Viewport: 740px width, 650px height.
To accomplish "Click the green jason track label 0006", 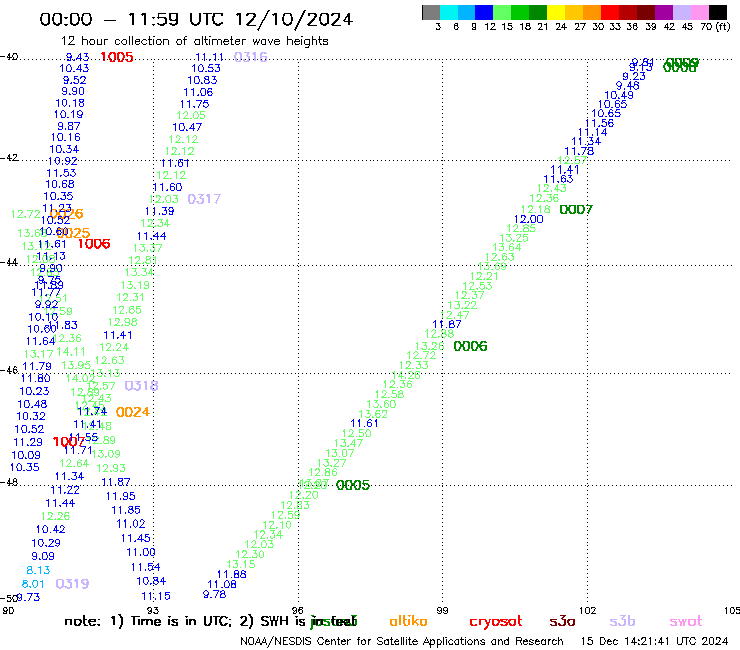I will pos(471,346).
